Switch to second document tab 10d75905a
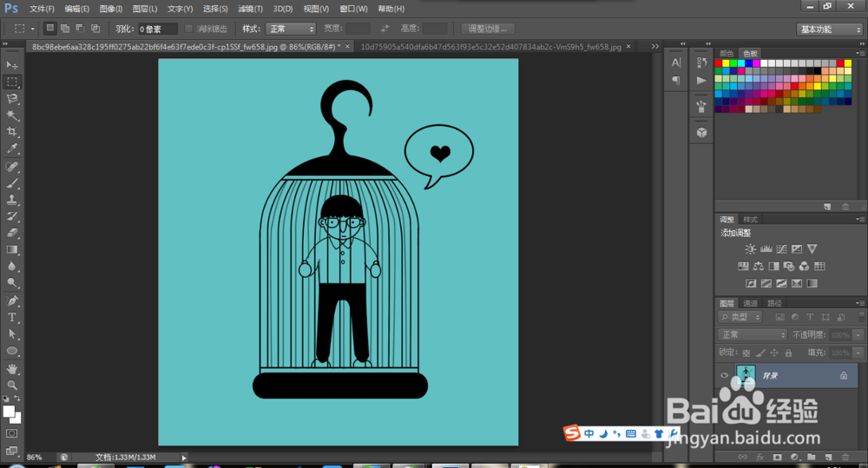Screen dimensions: 868x468 490,47
